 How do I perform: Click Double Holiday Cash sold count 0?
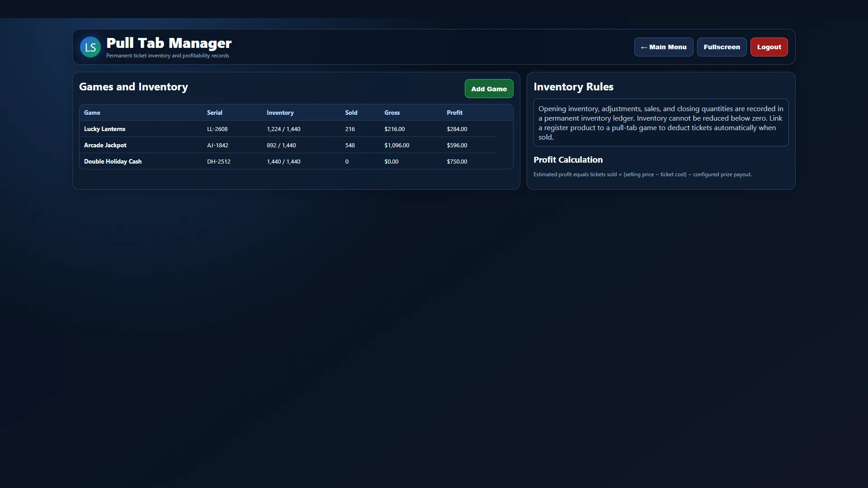coord(347,161)
